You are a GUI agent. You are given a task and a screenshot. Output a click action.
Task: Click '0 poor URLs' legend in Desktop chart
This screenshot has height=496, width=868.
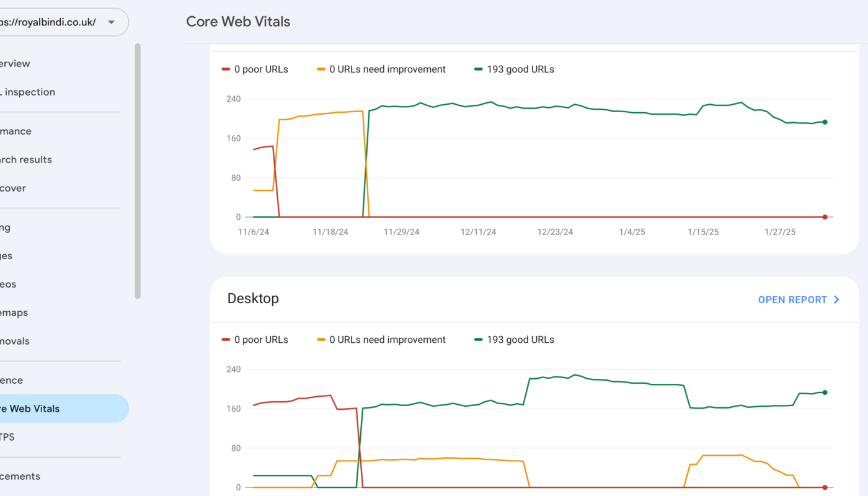[255, 340]
